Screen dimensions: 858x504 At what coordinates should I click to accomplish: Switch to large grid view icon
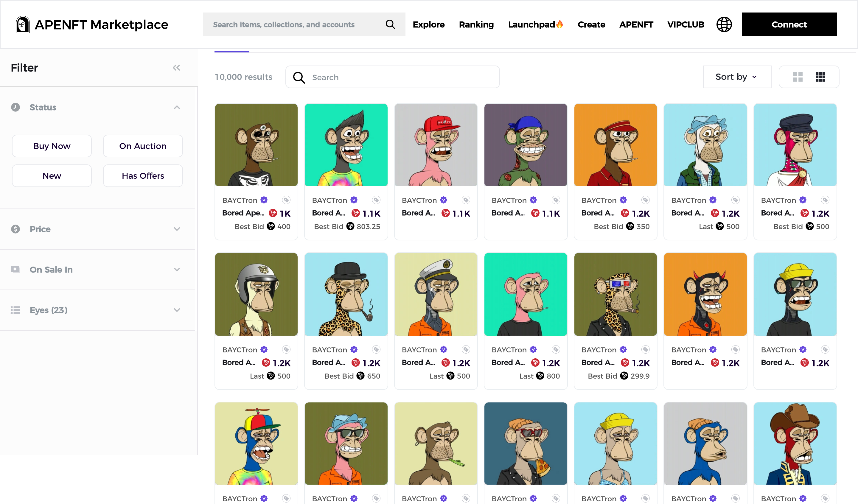coord(798,77)
